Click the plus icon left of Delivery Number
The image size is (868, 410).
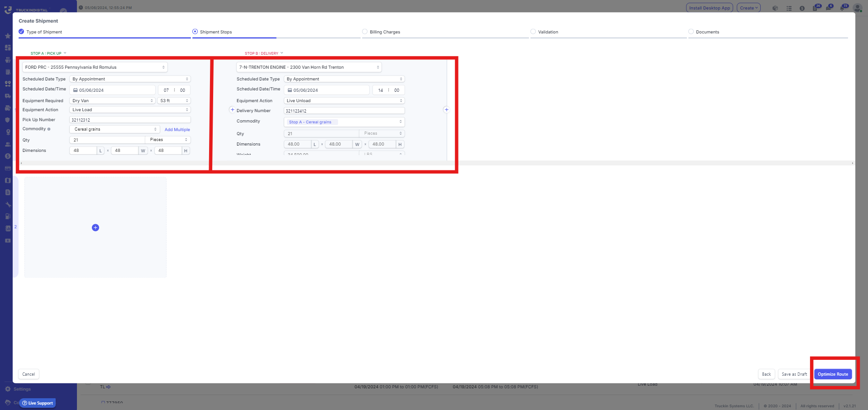click(232, 110)
